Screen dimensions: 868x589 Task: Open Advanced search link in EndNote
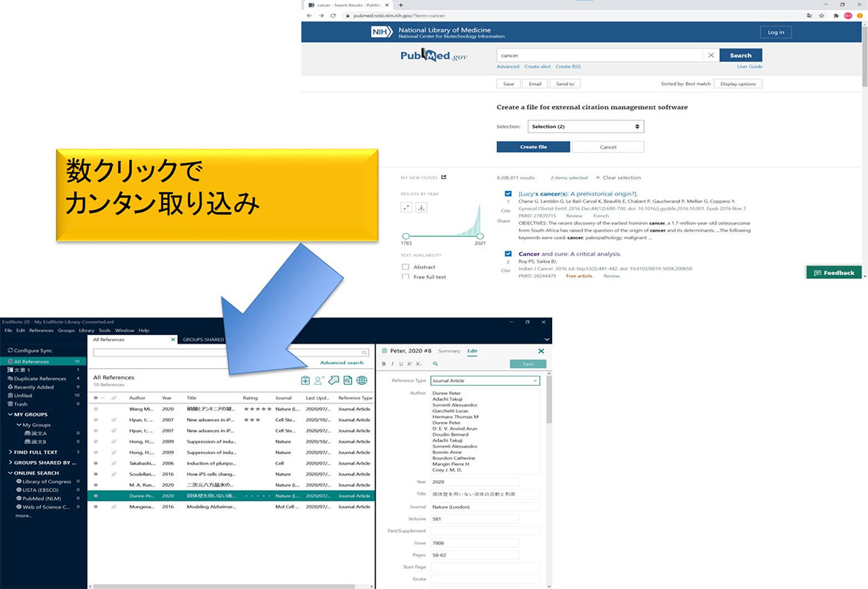coord(341,363)
